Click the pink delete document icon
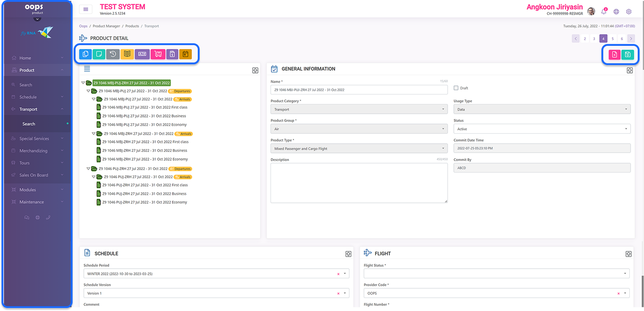644x311 pixels. pyautogui.click(x=614, y=55)
